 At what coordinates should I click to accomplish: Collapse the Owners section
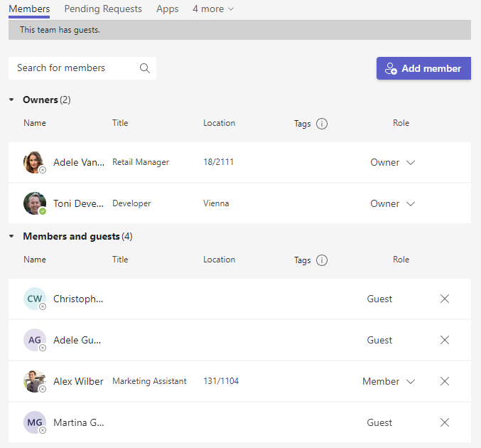click(11, 100)
